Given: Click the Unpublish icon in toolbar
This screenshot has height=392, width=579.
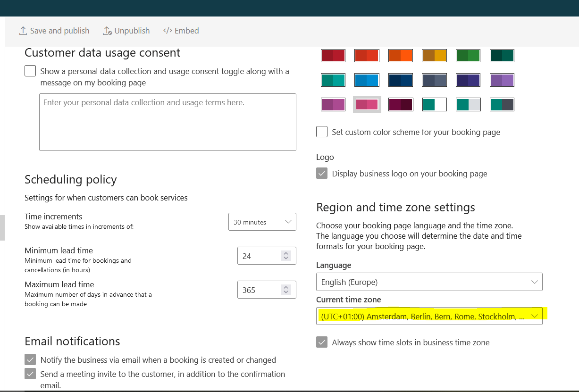Looking at the screenshot, I should [107, 31].
